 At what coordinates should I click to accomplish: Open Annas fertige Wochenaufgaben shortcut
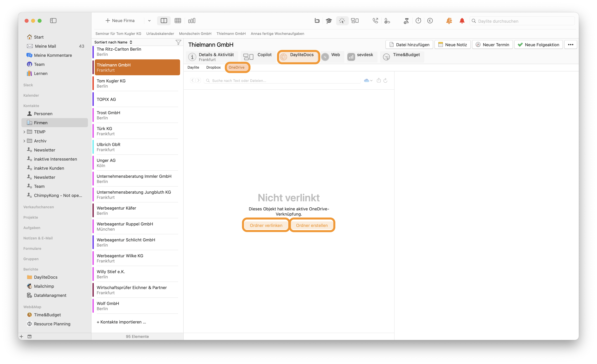click(x=277, y=34)
